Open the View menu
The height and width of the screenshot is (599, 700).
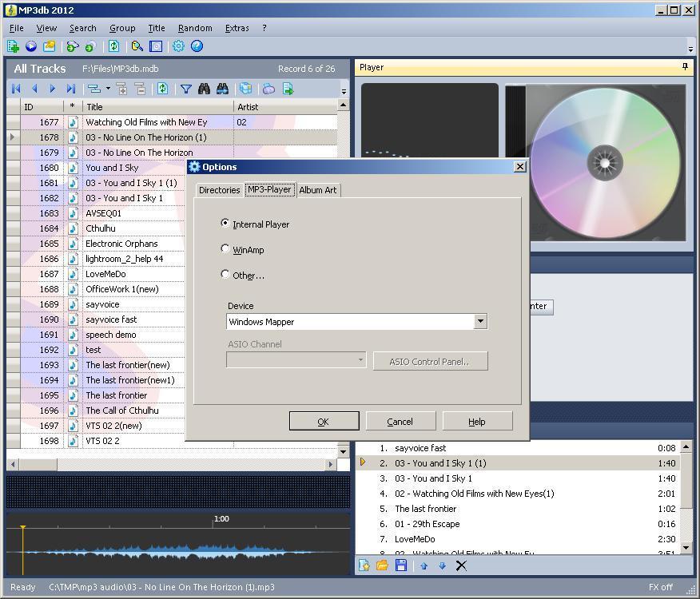tap(46, 28)
